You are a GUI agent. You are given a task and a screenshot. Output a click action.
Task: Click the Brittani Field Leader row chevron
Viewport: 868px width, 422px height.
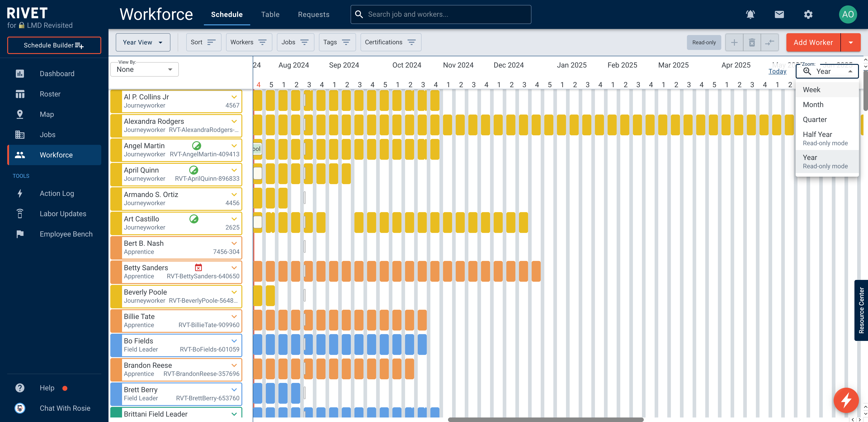(x=234, y=414)
